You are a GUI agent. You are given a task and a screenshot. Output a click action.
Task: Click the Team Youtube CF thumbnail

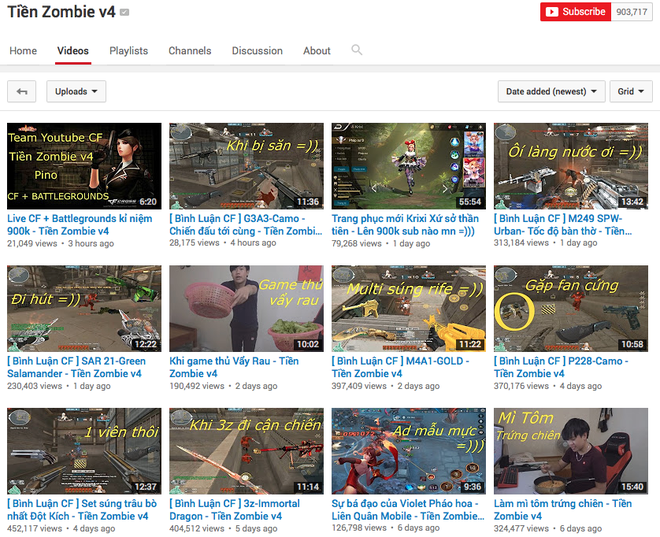[84, 166]
